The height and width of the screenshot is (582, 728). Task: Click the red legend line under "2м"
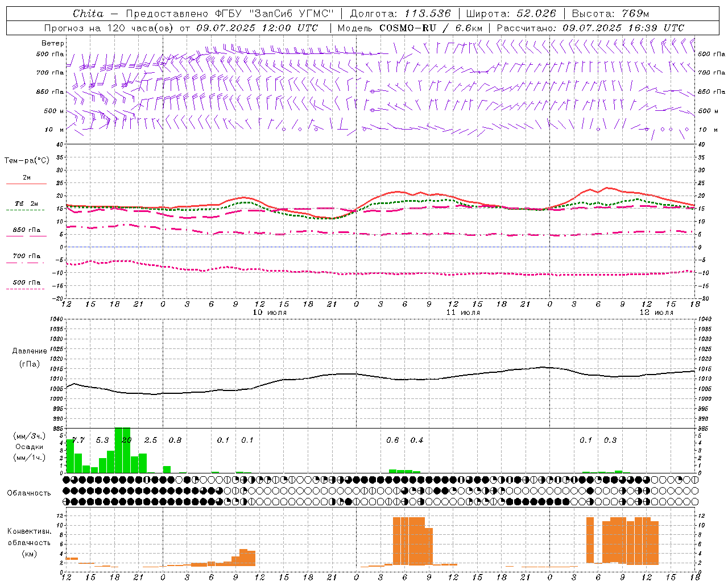pyautogui.click(x=26, y=184)
